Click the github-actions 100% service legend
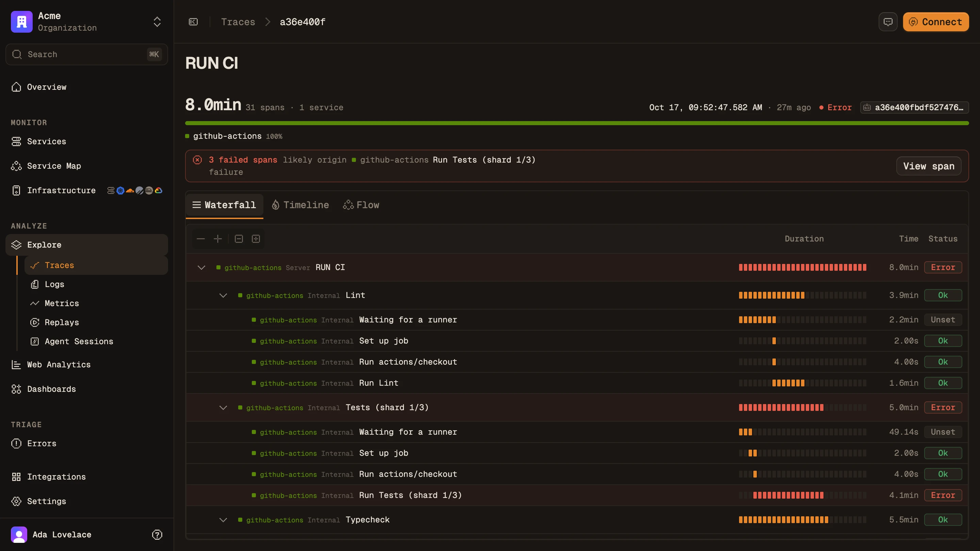 point(233,136)
